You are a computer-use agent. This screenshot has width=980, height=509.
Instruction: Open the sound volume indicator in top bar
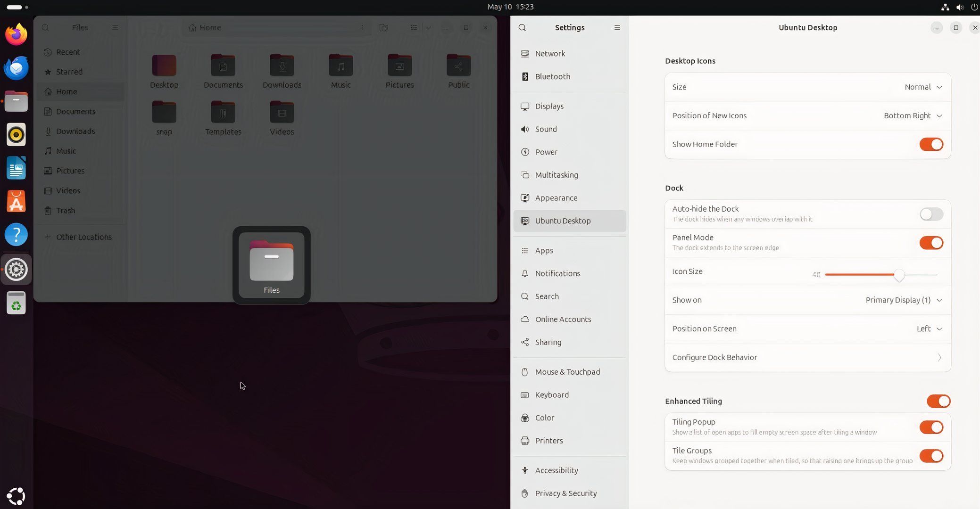(960, 7)
